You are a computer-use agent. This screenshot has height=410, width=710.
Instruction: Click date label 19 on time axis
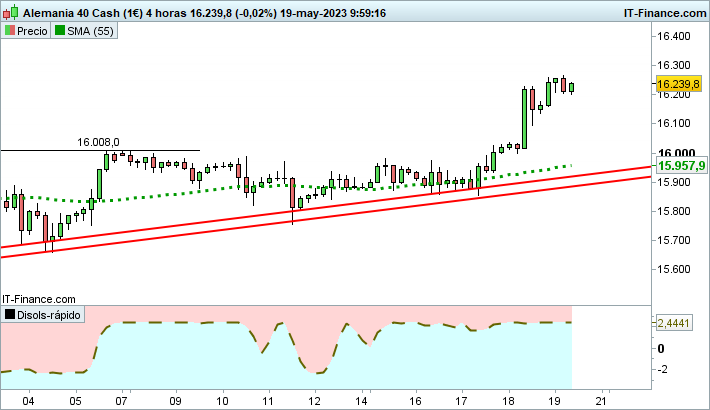click(555, 401)
